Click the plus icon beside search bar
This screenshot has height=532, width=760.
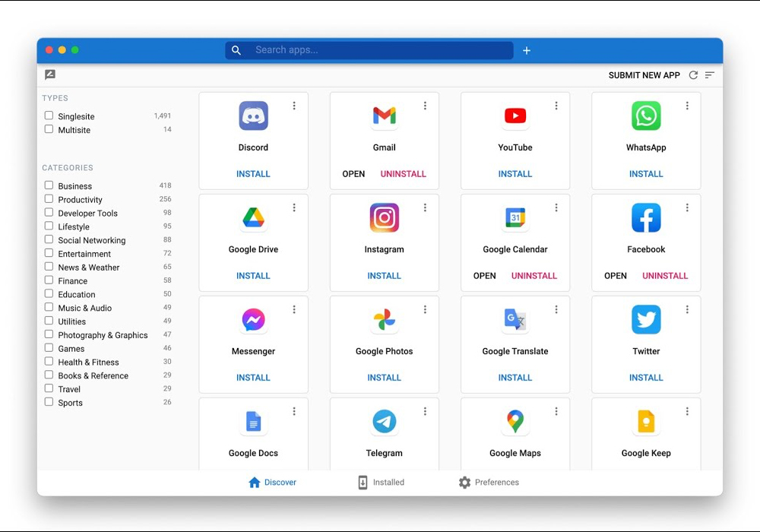click(x=527, y=50)
